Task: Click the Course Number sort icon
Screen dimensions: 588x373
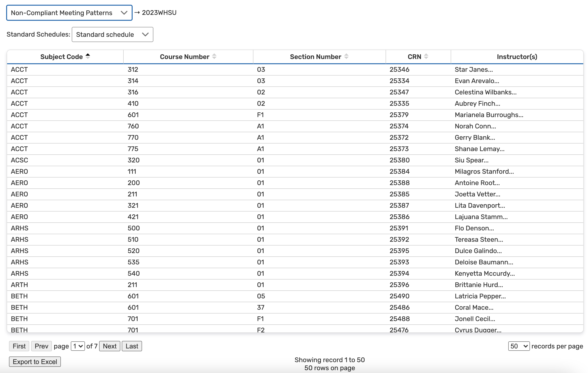Action: [214, 56]
